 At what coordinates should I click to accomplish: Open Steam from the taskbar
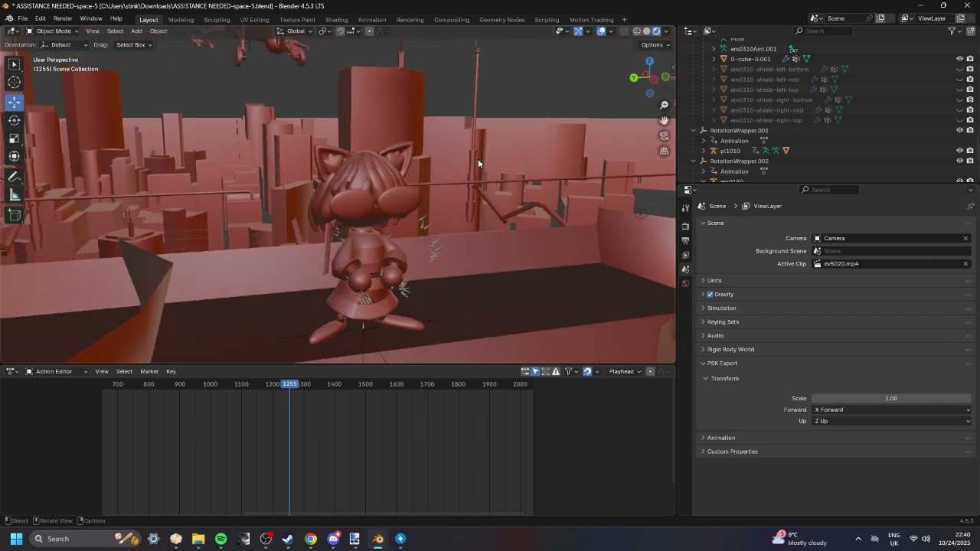pyautogui.click(x=288, y=539)
